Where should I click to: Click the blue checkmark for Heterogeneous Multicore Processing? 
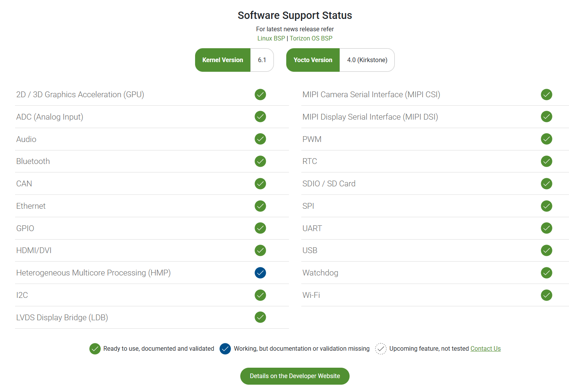[x=260, y=273]
